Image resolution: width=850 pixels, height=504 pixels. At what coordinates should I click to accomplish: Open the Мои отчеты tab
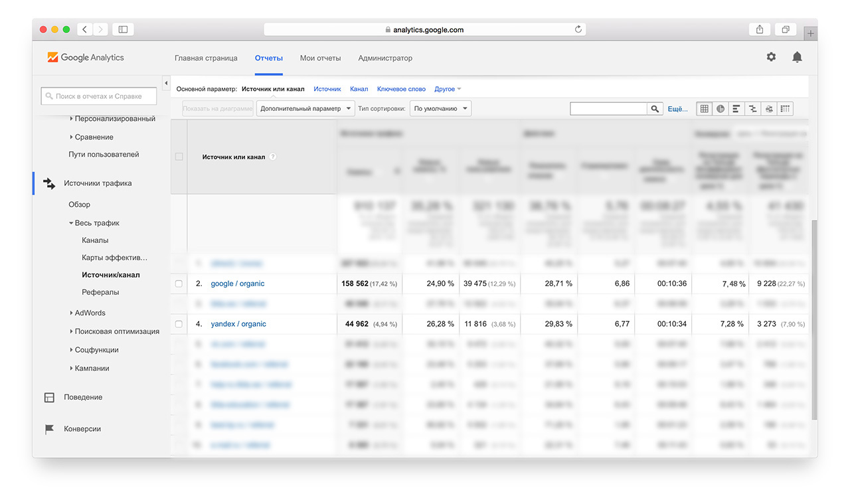tap(320, 58)
